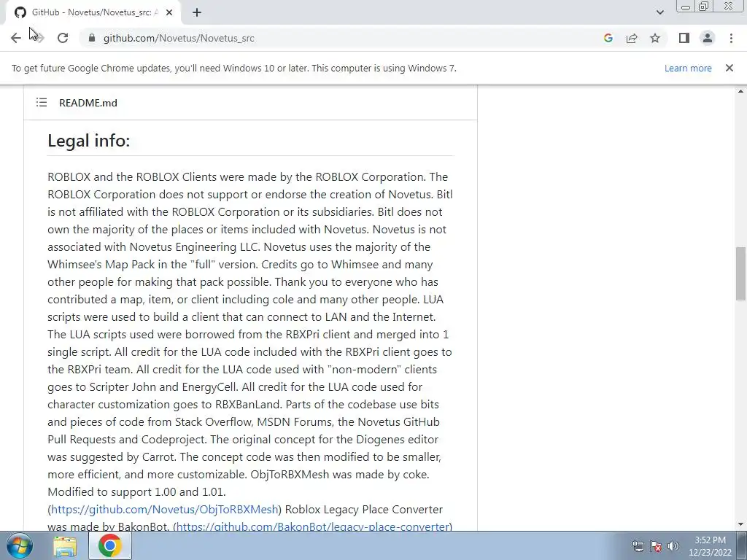Restore down the Chrome window

tap(704, 6)
